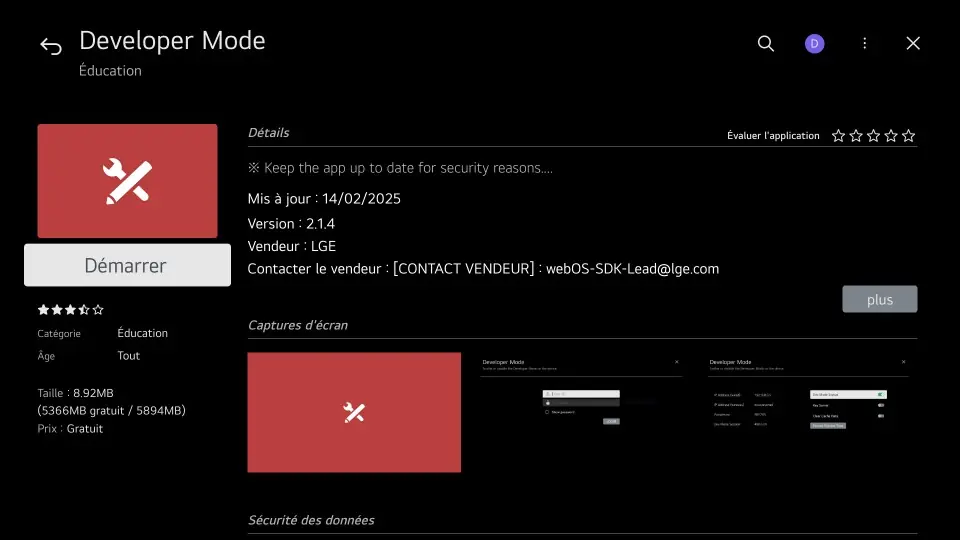Click the 5366MB gratuit / 5894MB storage line

click(x=111, y=411)
